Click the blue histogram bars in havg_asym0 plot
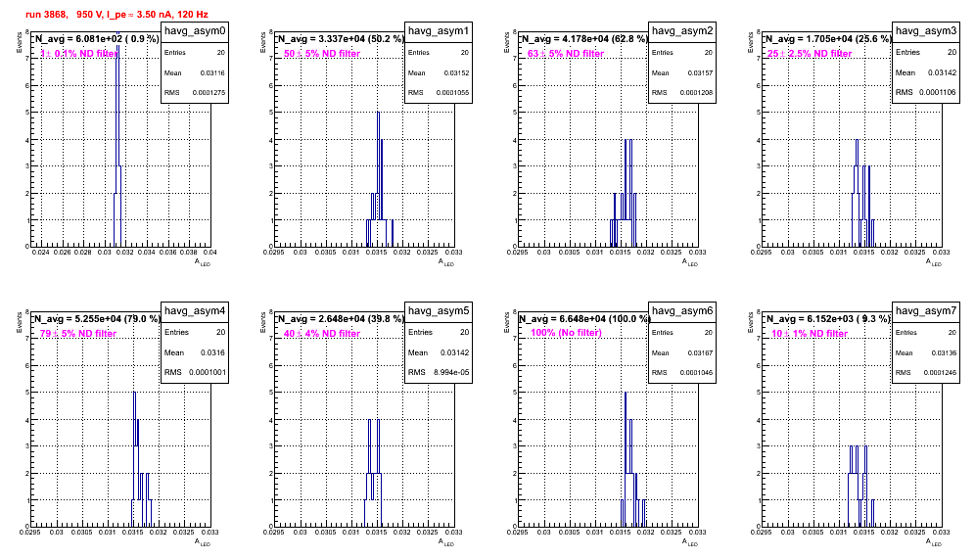Image resolution: width=975 pixels, height=560 pixels. 116,139
